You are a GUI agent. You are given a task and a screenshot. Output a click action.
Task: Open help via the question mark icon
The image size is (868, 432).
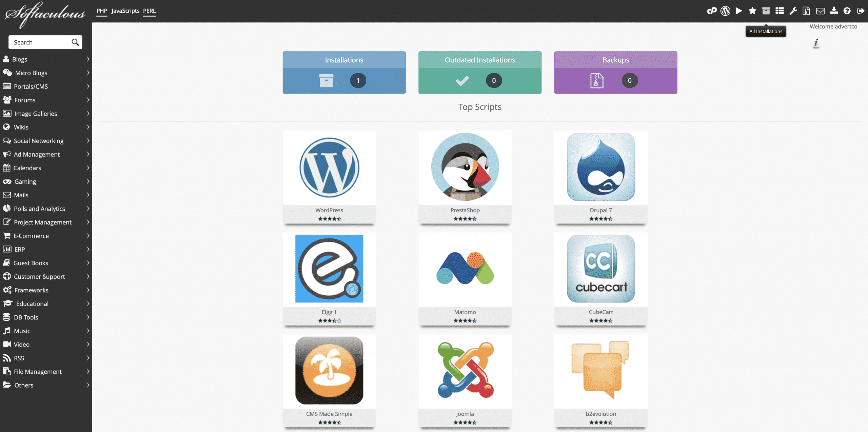point(847,11)
